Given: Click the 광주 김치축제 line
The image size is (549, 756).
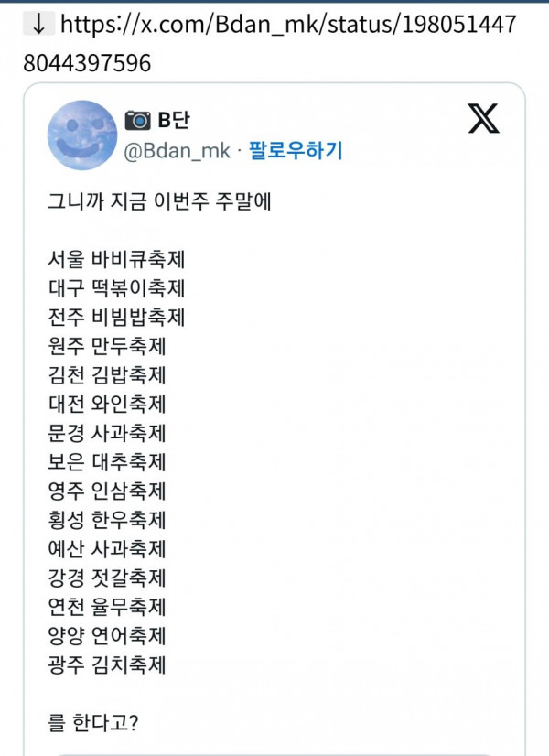Looking at the screenshot, I should tap(106, 665).
